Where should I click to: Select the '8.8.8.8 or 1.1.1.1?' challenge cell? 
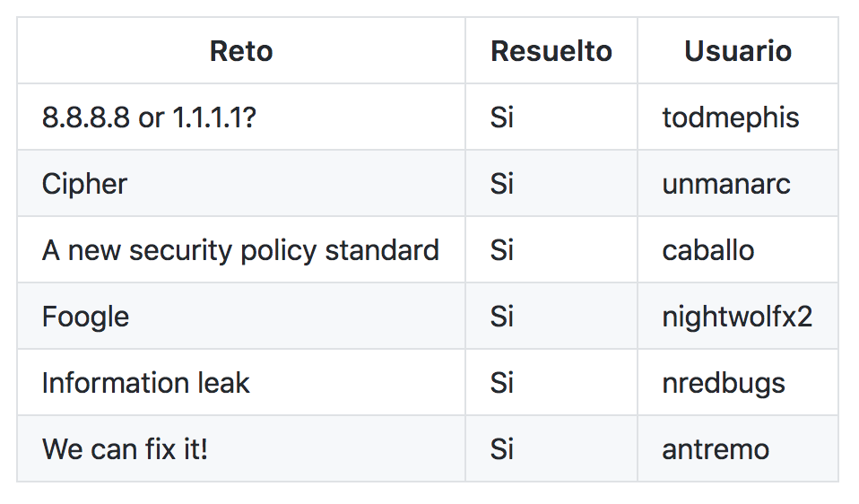click(x=149, y=117)
